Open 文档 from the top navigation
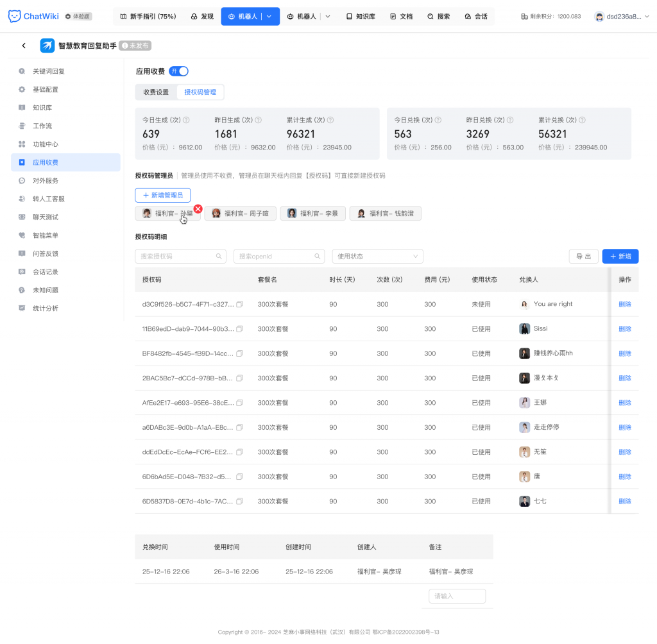 [x=401, y=16]
